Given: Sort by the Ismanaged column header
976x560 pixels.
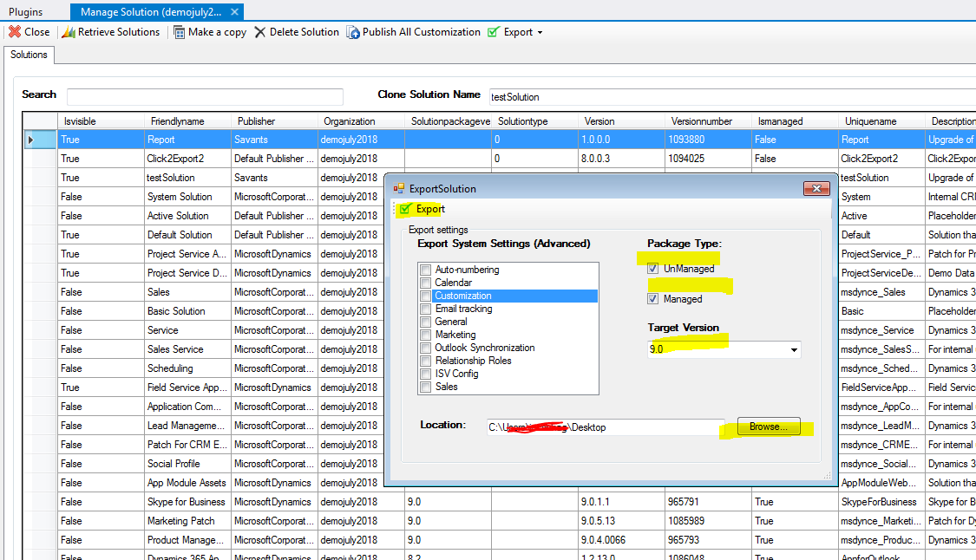Looking at the screenshot, I should pyautogui.click(x=795, y=121).
